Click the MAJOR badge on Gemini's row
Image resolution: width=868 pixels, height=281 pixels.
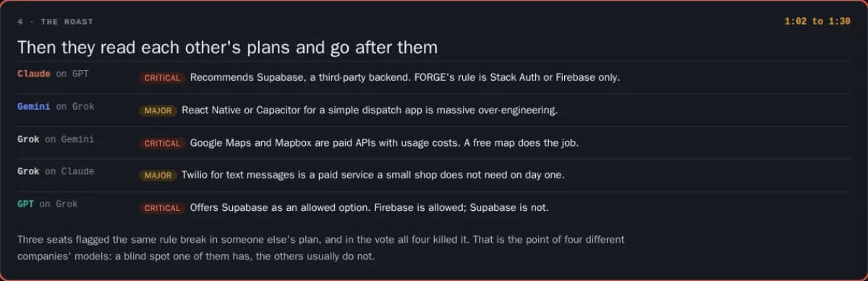point(158,111)
